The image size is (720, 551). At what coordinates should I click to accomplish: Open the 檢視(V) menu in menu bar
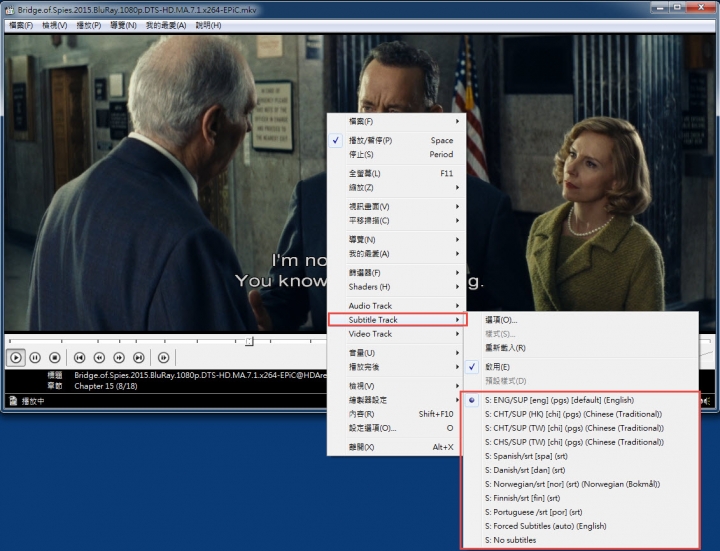55,25
